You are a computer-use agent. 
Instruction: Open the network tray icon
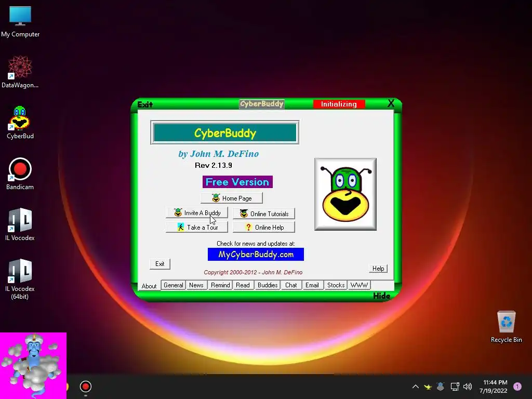click(455, 387)
